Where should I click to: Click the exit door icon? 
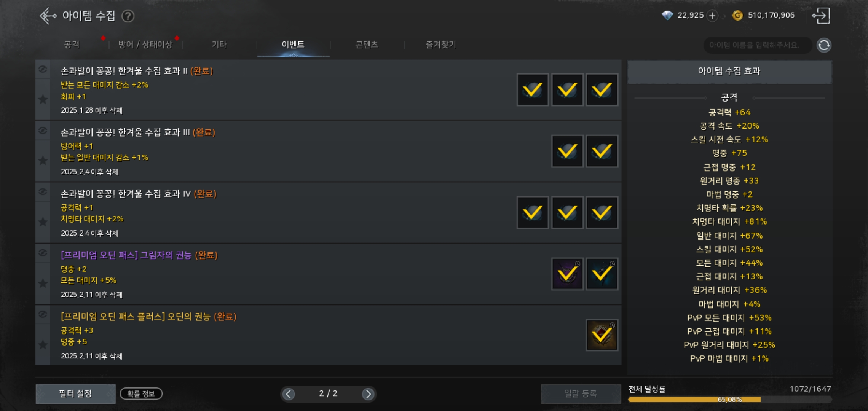tap(821, 16)
